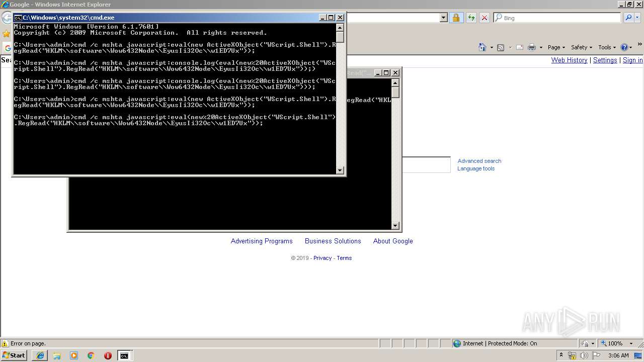The width and height of the screenshot is (644, 362).
Task: Open Advanced search link
Action: (x=479, y=161)
